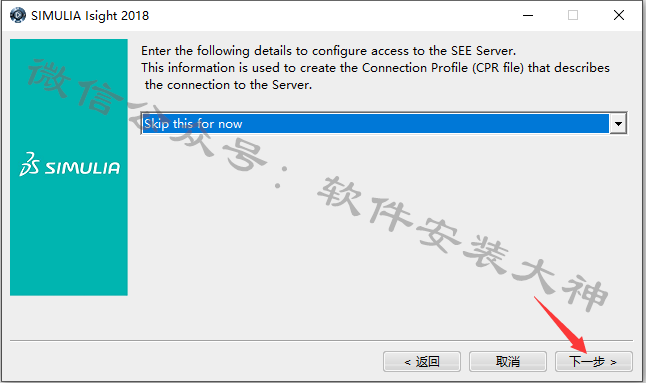The height and width of the screenshot is (383, 646).
Task: Click the greyed-out maximize button
Action: coord(573,16)
